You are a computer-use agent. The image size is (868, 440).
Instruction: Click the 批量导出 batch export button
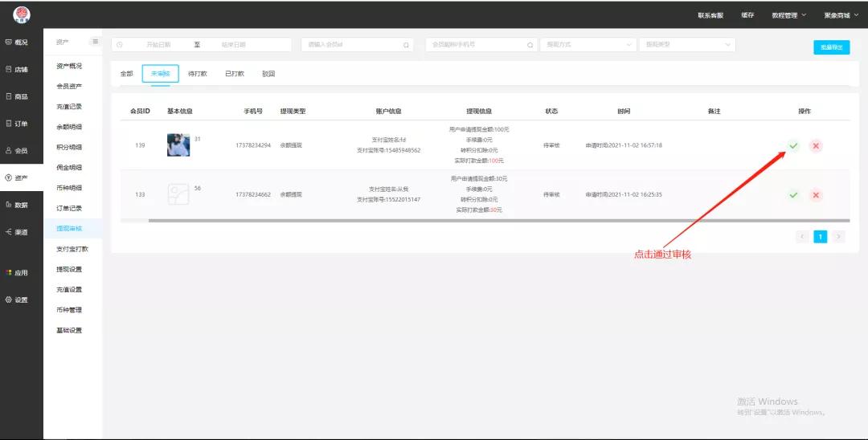pos(832,47)
